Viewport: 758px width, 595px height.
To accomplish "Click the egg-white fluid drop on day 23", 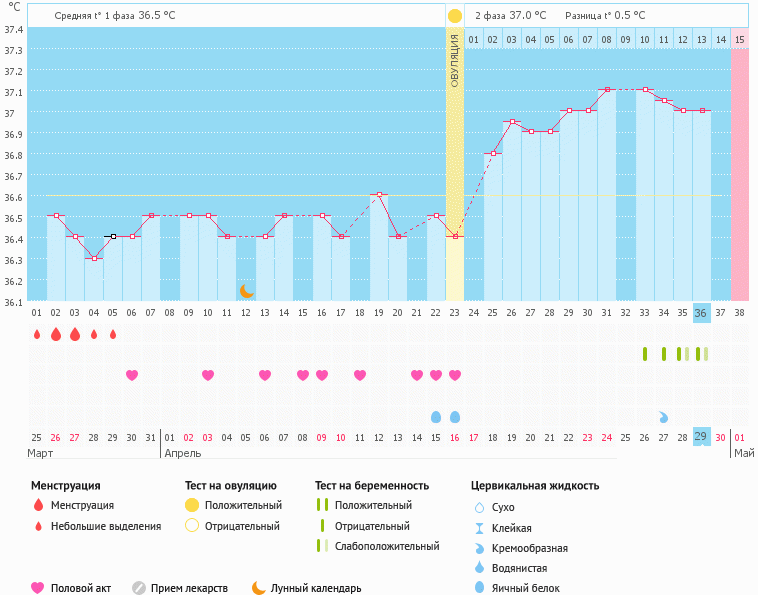I will [x=455, y=416].
